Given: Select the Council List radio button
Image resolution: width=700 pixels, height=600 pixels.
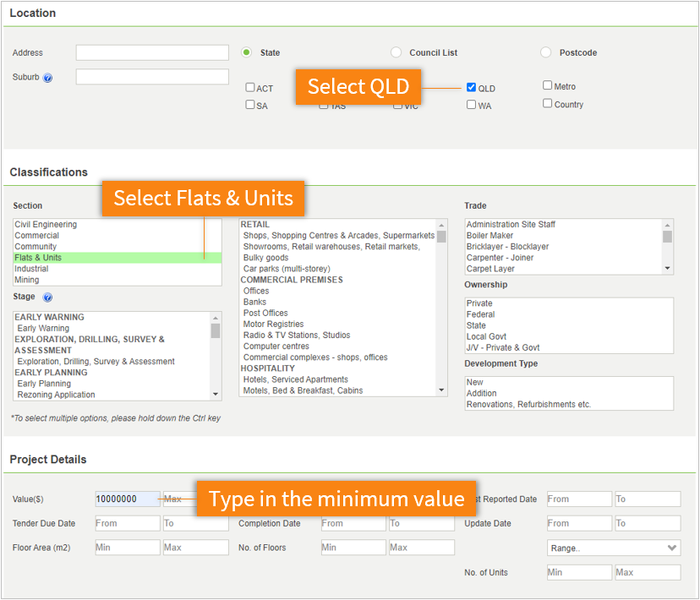Looking at the screenshot, I should click(x=396, y=52).
